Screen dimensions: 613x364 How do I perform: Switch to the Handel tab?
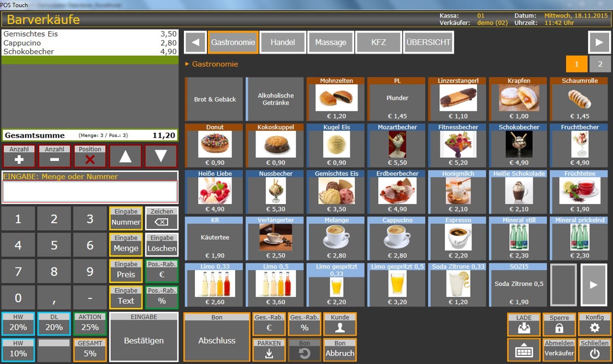pyautogui.click(x=282, y=42)
